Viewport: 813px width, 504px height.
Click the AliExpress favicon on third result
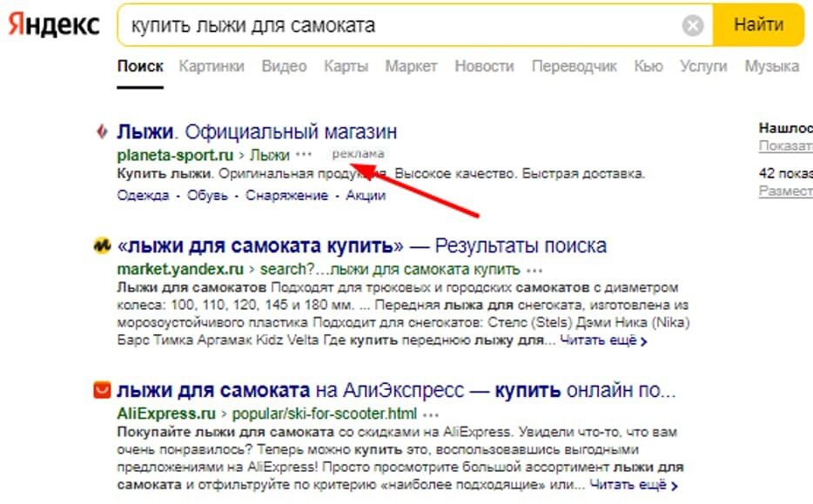(x=100, y=389)
